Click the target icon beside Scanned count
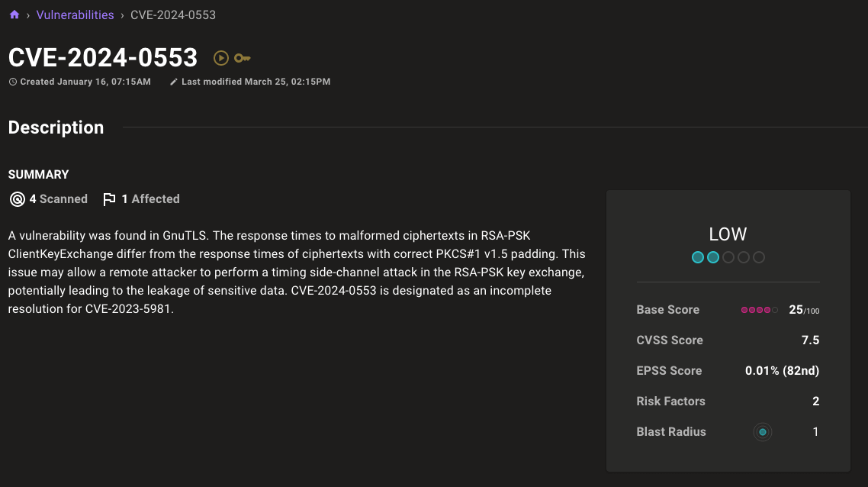Screen dimensions: 868x487 pos(17,199)
